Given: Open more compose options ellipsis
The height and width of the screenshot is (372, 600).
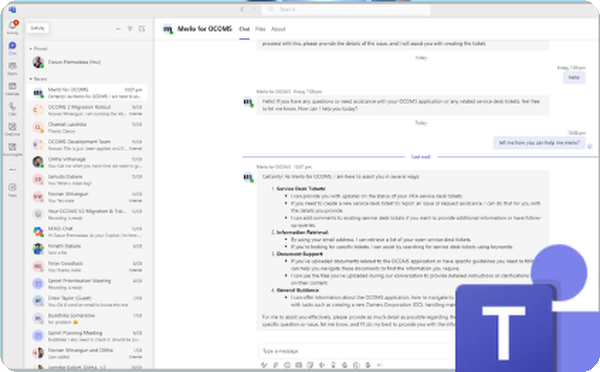Looking at the screenshot, I should (379, 365).
